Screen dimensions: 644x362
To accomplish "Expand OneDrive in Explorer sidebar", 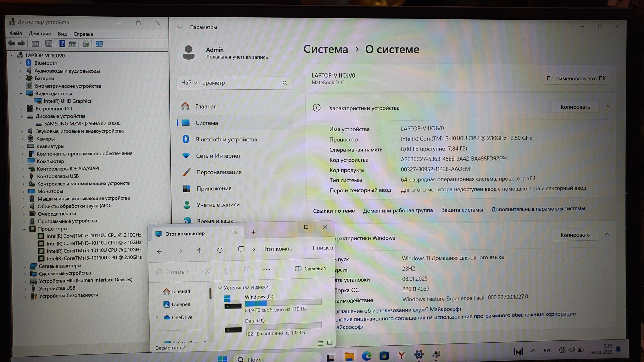I will (x=157, y=318).
